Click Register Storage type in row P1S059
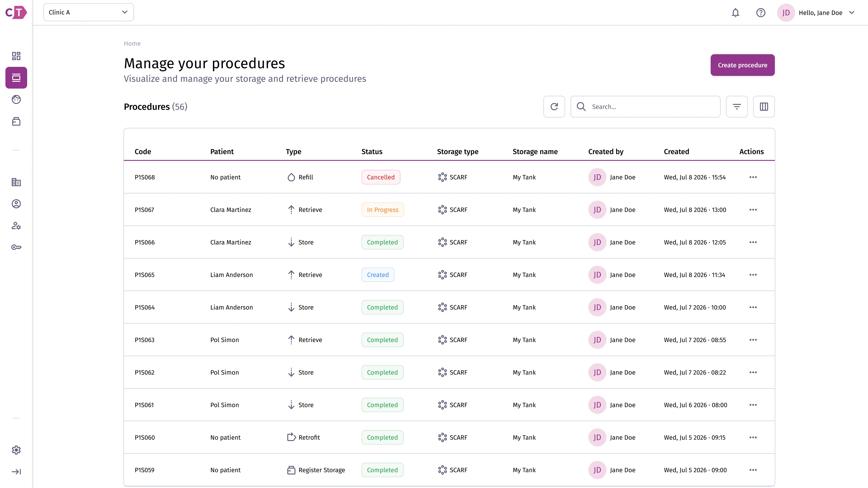This screenshot has height=488, width=868. click(x=316, y=470)
